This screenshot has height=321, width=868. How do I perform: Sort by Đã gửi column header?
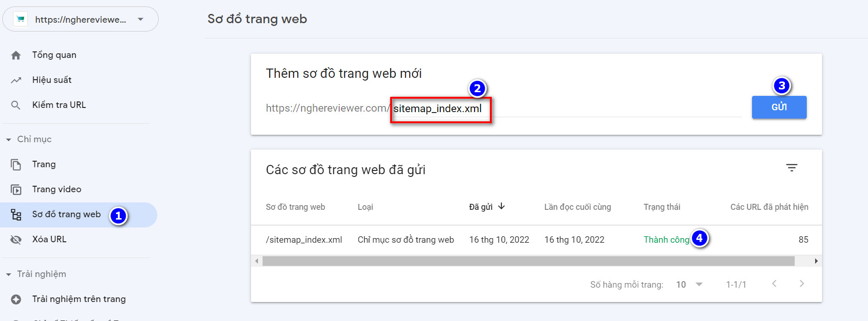tap(481, 207)
